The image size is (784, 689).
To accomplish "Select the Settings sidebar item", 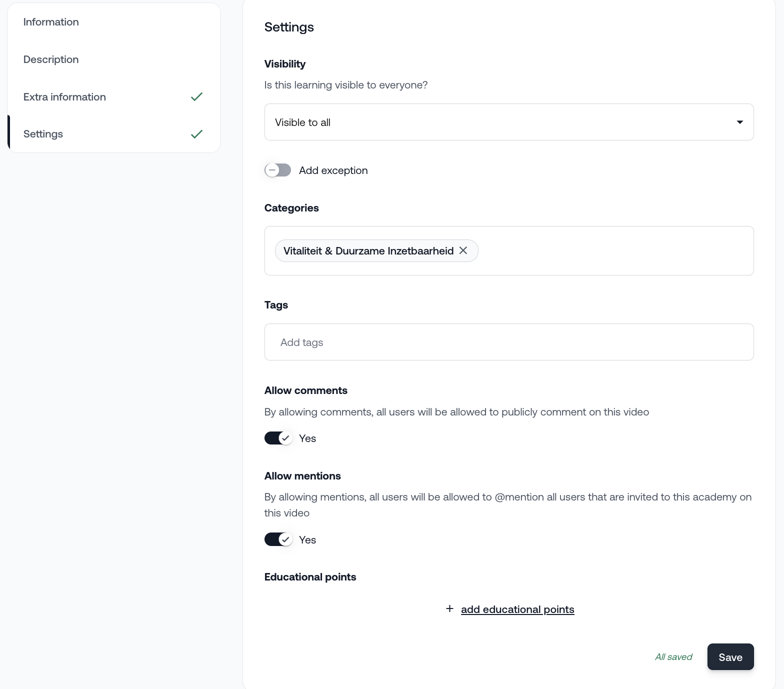I will [x=43, y=134].
